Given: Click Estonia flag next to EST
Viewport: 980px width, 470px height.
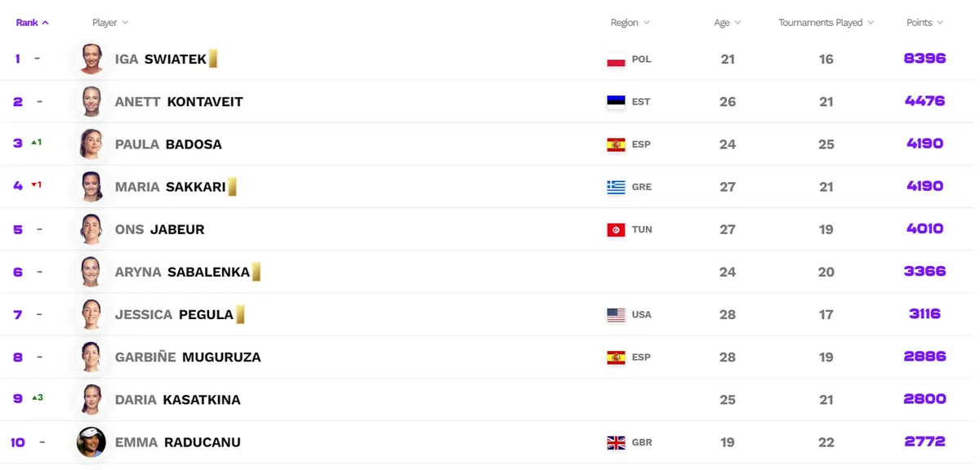Looking at the screenshot, I should pyautogui.click(x=616, y=102).
